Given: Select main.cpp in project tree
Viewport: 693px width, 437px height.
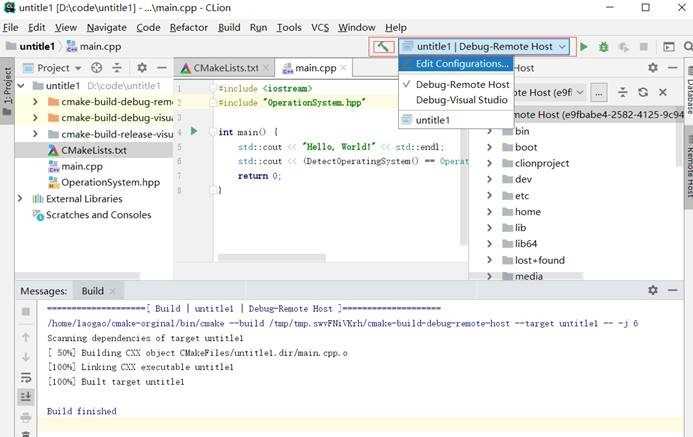Looking at the screenshot, I should point(75,167).
